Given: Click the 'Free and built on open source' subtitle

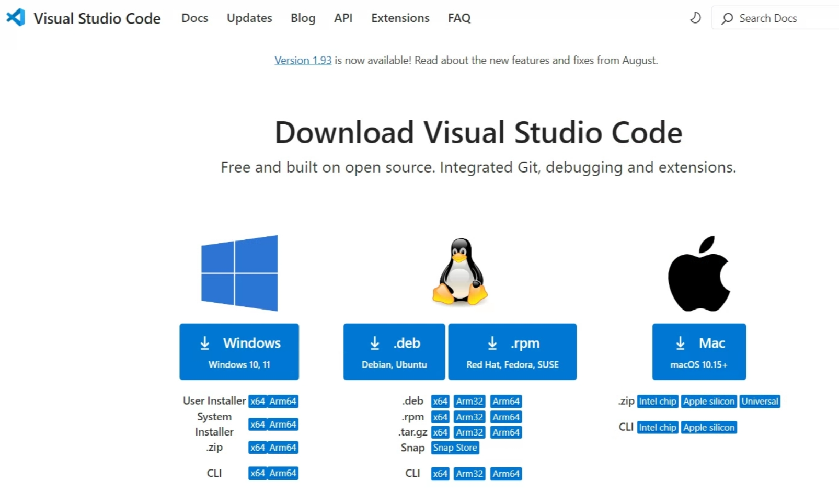Looking at the screenshot, I should click(x=478, y=167).
